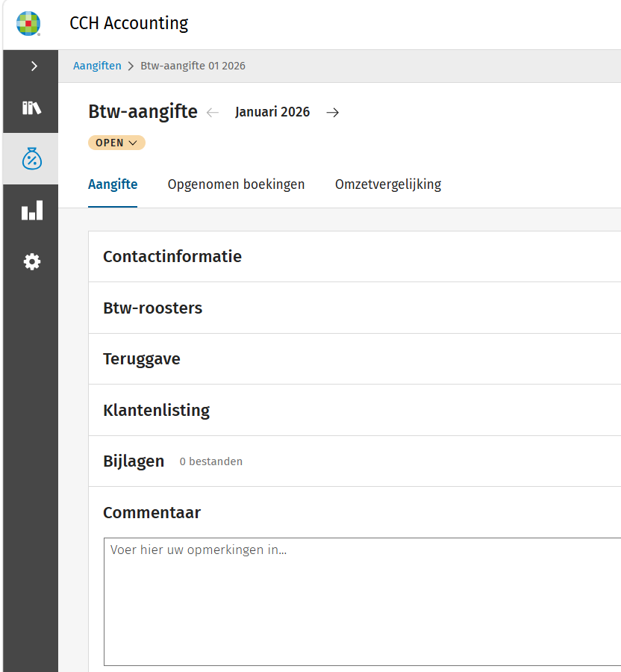Expand the Teruggave section
Image resolution: width=621 pixels, height=672 pixels.
(355, 358)
